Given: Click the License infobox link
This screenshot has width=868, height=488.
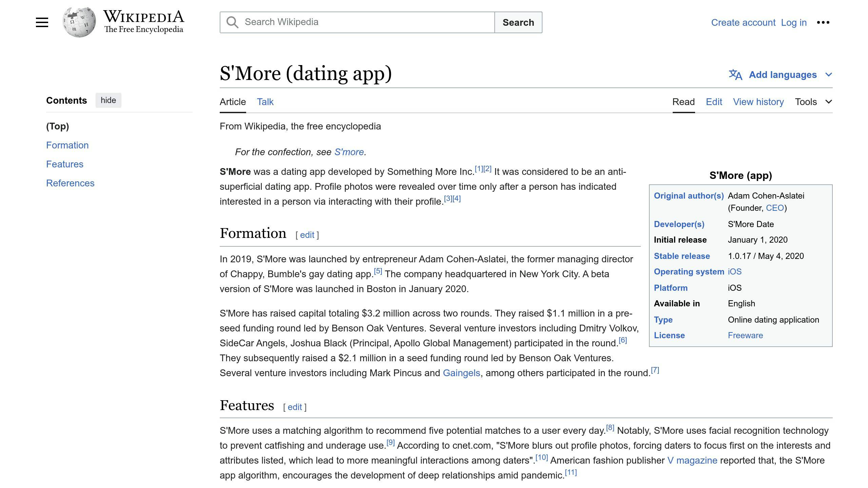Looking at the screenshot, I should 669,335.
